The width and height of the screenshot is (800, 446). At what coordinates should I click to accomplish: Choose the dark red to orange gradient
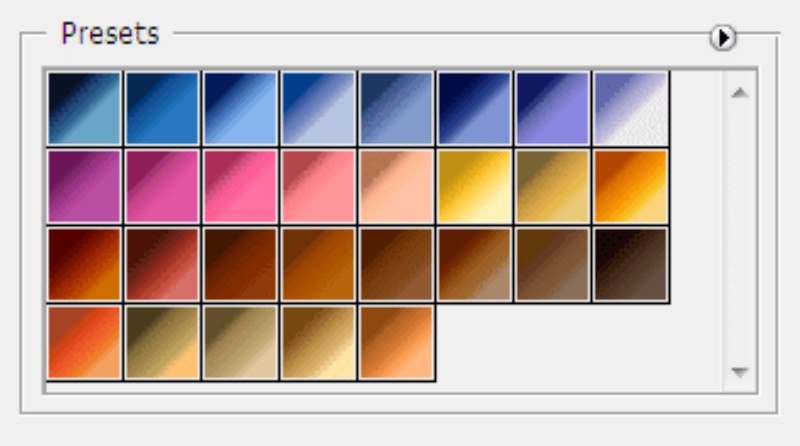pyautogui.click(x=84, y=264)
